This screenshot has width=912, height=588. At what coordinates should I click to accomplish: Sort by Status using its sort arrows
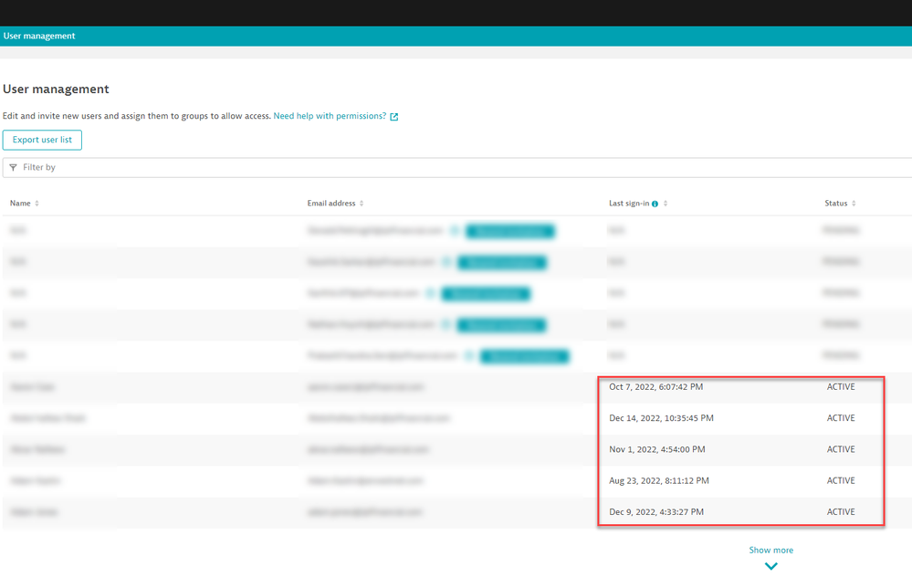854,204
